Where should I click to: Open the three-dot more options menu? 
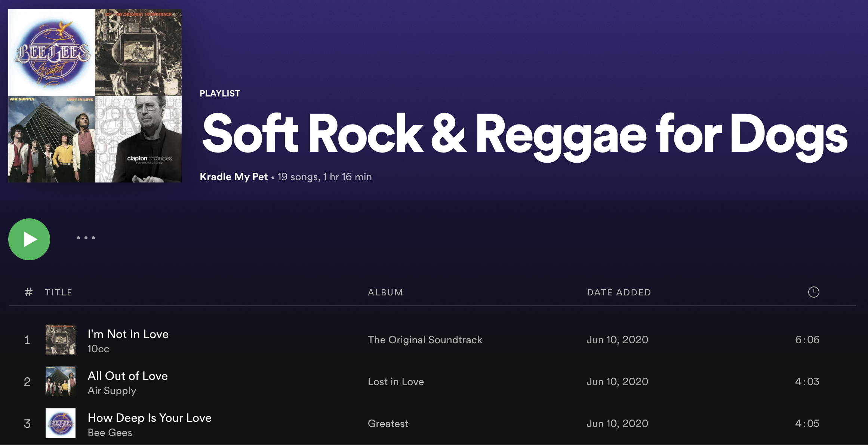pyautogui.click(x=86, y=238)
